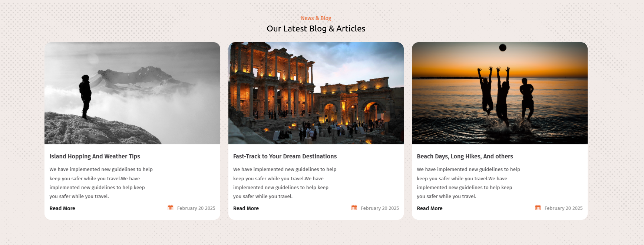Click February 20 2025 on Fast-Track card
This screenshot has width=644, height=245.
point(380,208)
